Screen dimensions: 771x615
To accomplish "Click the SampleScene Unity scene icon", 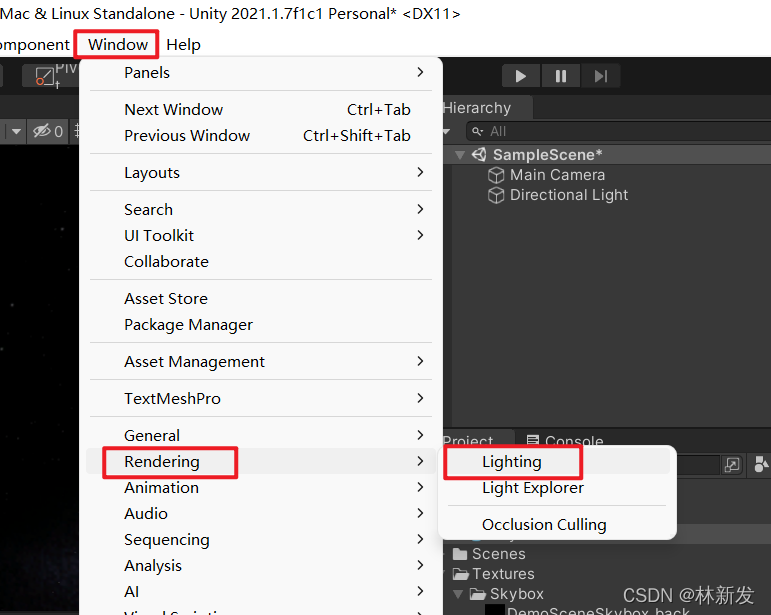I will 479,155.
